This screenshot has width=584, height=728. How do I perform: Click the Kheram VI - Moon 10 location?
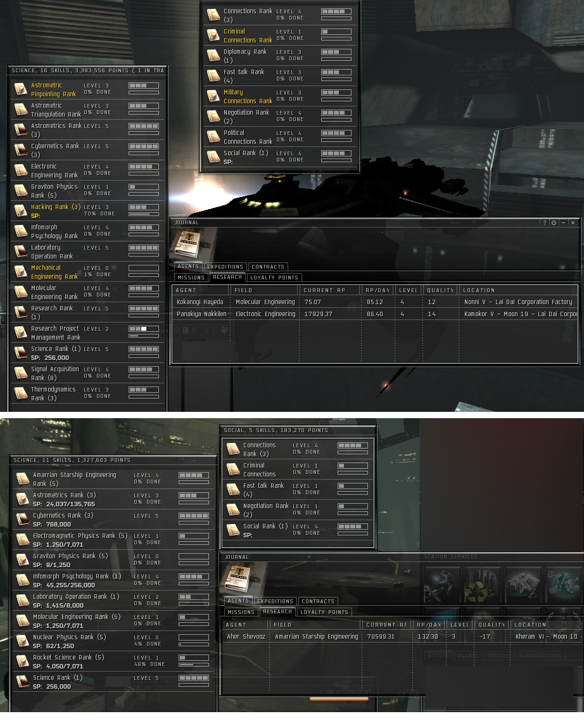coord(547,637)
